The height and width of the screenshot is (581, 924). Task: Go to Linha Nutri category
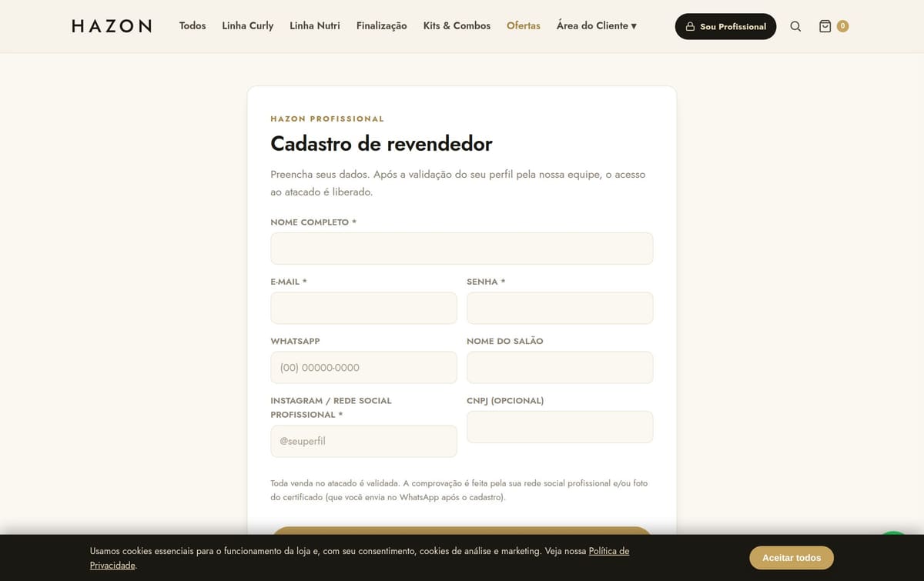point(315,25)
